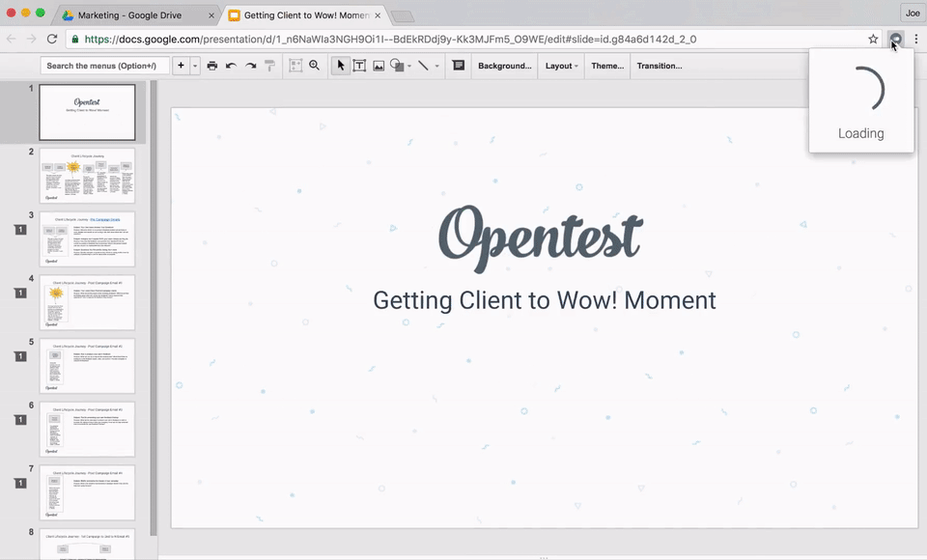Select slide 1 thumbnail
Viewport: 927px width, 560px height.
click(x=87, y=112)
